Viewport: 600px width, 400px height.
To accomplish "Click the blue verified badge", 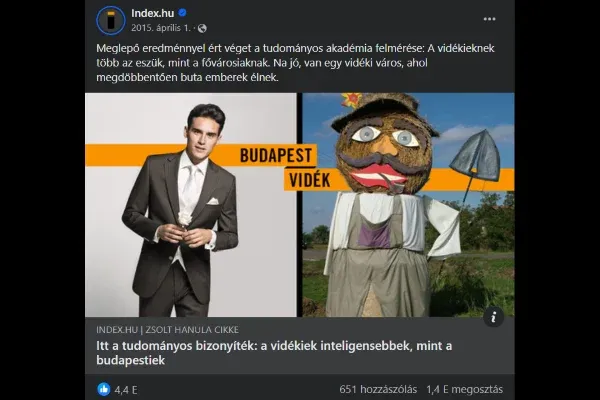I will (x=183, y=13).
